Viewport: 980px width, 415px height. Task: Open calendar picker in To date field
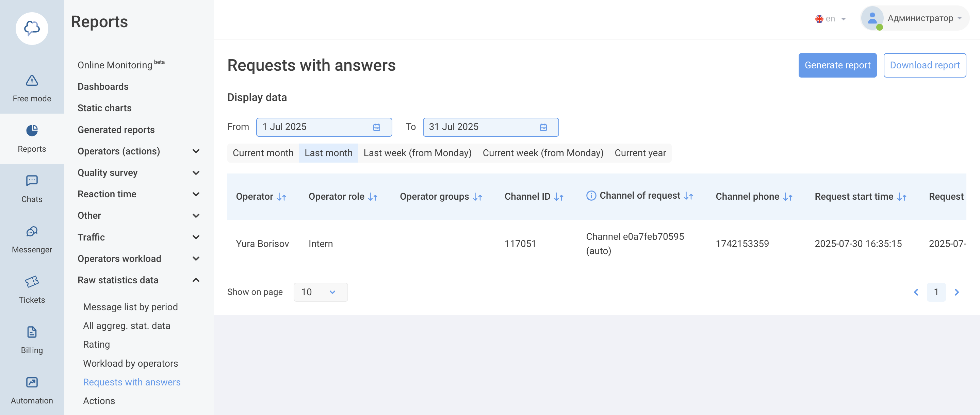pos(543,127)
